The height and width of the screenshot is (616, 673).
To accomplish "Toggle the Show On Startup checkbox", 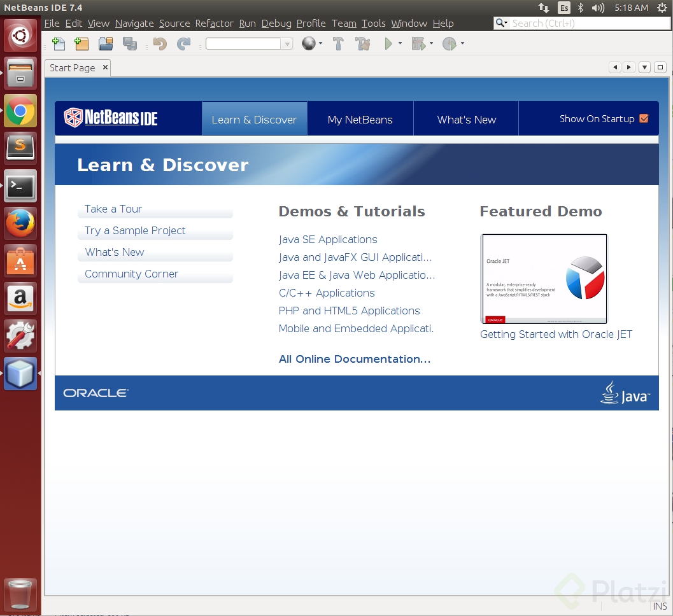I will click(x=644, y=118).
